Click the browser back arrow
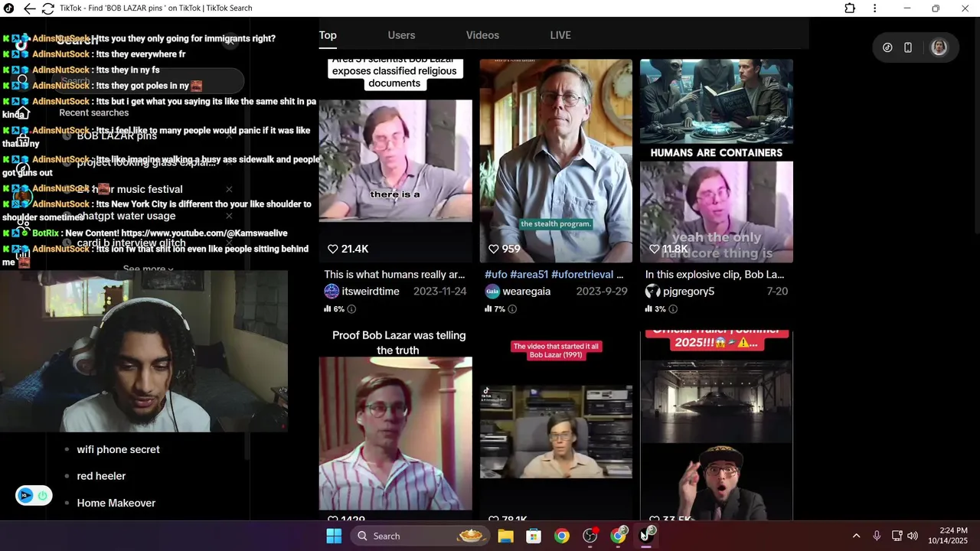Screen dimensions: 980x551 (x=29, y=8)
